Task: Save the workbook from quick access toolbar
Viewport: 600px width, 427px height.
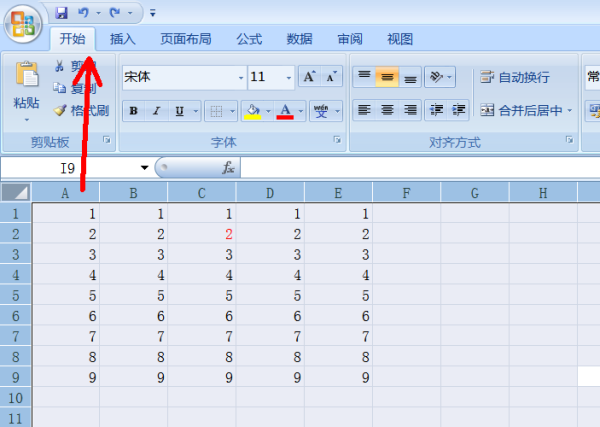Action: point(62,13)
